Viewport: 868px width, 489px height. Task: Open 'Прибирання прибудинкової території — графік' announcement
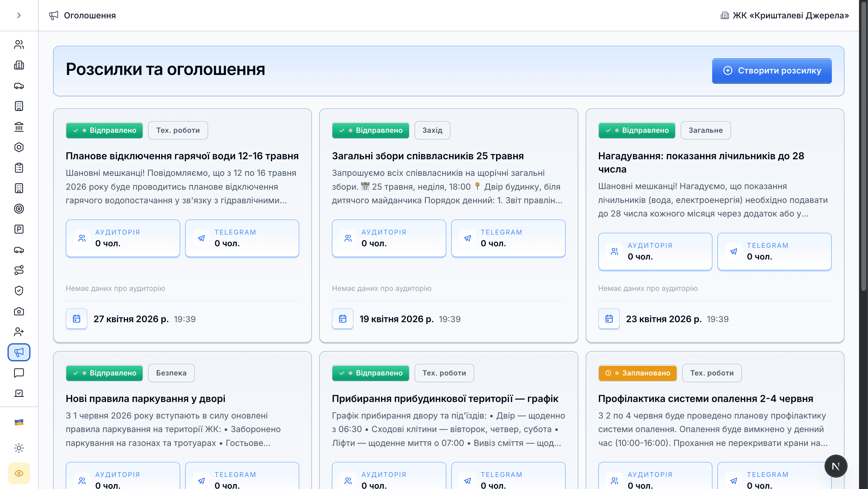coord(445,398)
